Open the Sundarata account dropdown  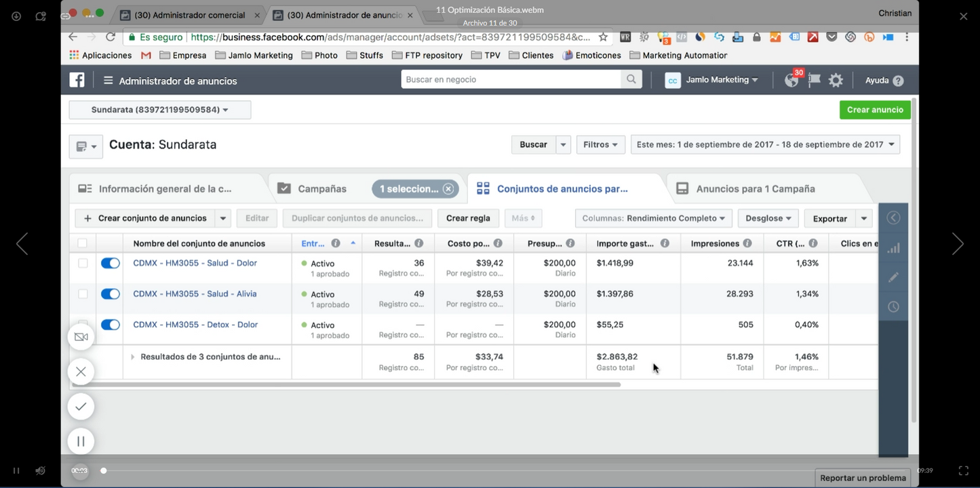click(160, 110)
